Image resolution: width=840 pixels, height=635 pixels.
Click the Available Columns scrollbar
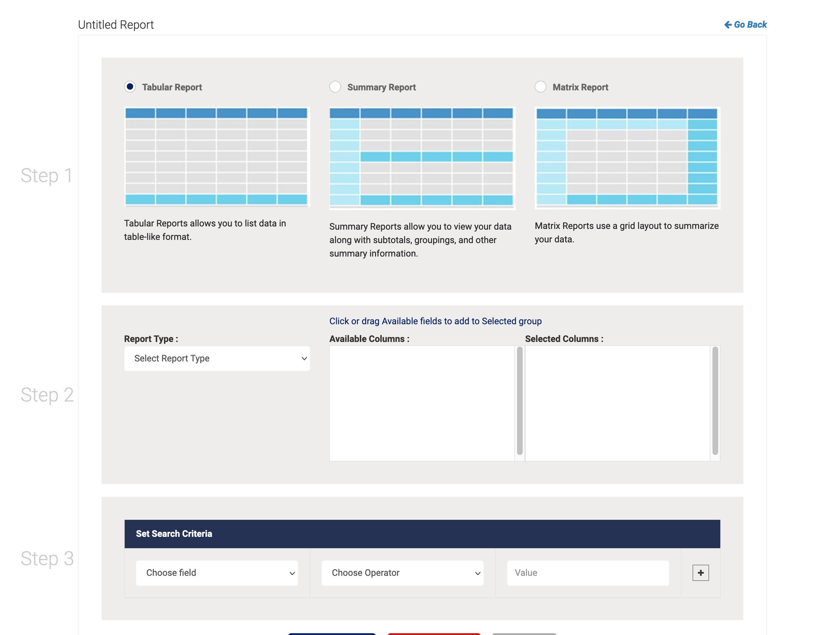[520, 401]
